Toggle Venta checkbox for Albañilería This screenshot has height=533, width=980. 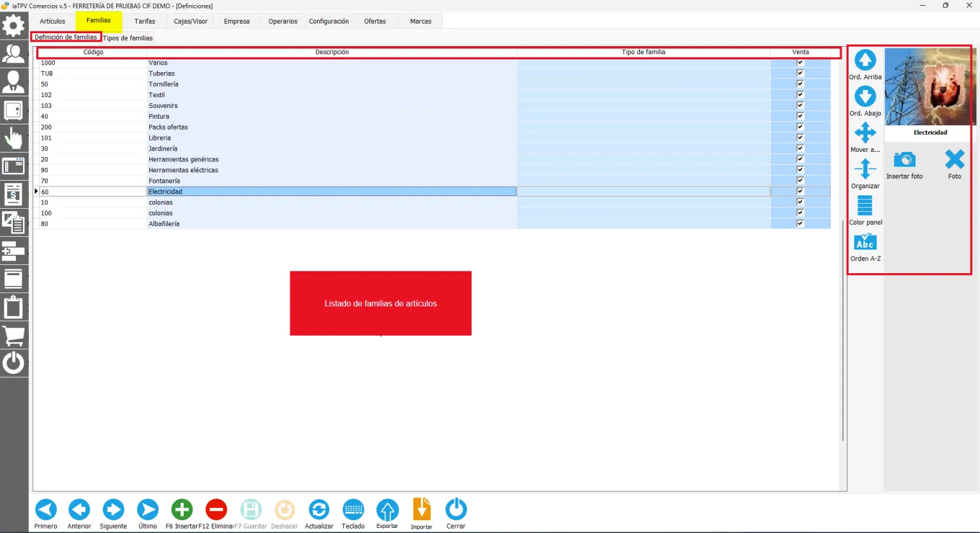(800, 223)
